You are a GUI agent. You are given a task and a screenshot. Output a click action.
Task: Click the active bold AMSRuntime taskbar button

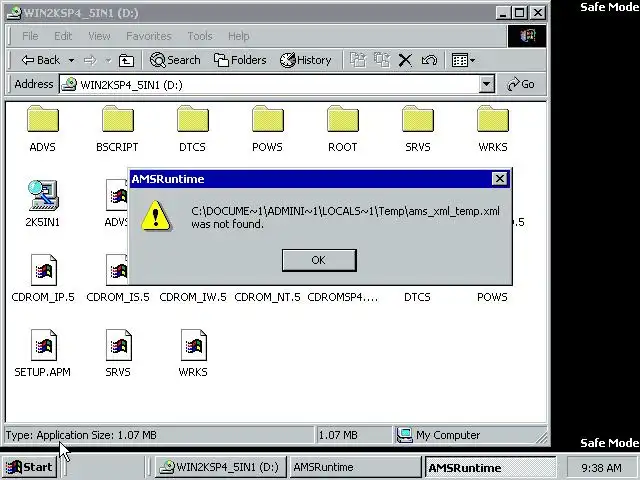[490, 467]
